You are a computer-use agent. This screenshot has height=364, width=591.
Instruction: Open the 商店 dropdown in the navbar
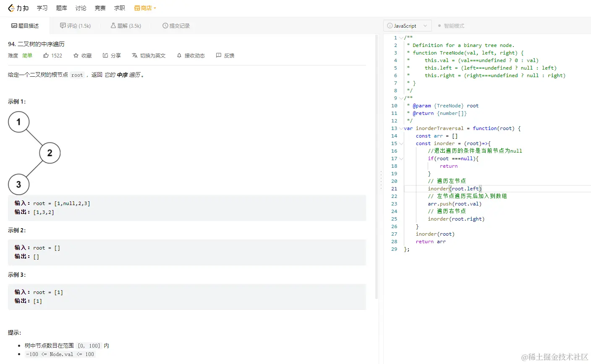145,8
